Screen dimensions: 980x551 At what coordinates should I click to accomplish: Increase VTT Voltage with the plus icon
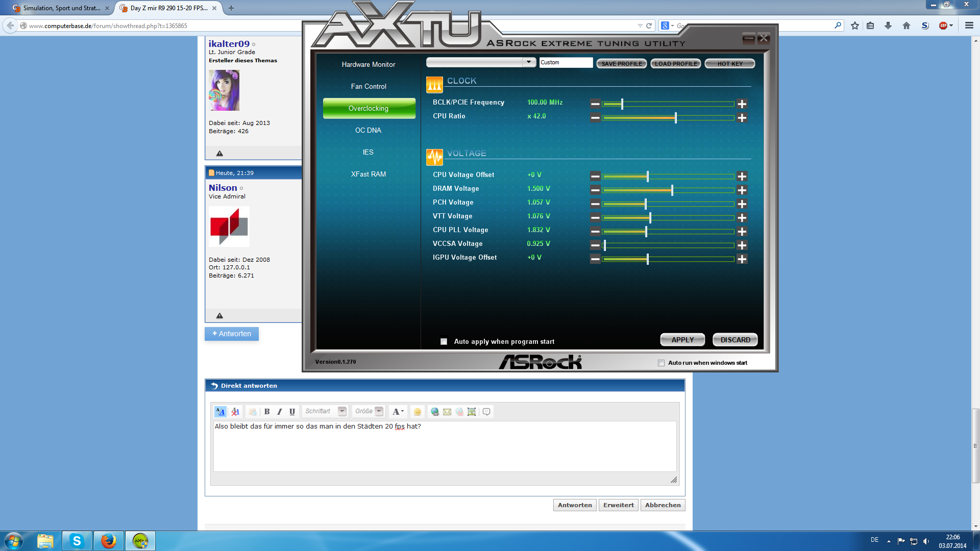click(x=742, y=218)
